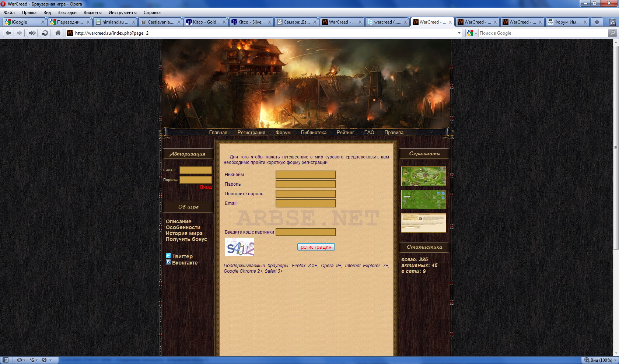The width and height of the screenshot is (619, 364).
Task: Open Главная in site navigation
Action: (x=218, y=132)
